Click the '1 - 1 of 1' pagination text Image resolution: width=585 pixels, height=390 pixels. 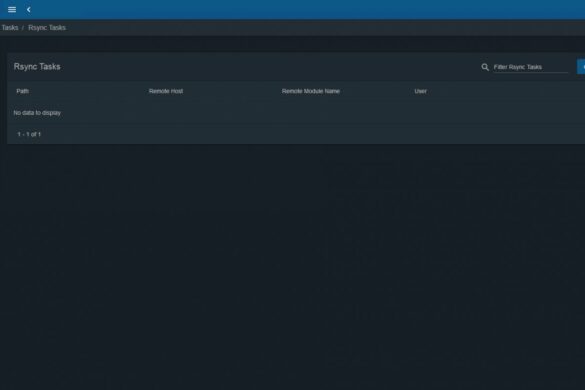coord(29,134)
